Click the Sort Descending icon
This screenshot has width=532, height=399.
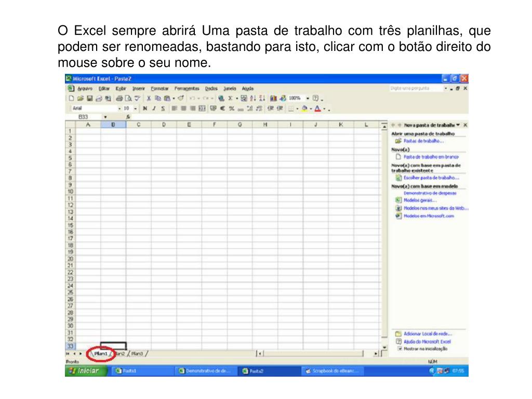262,98
